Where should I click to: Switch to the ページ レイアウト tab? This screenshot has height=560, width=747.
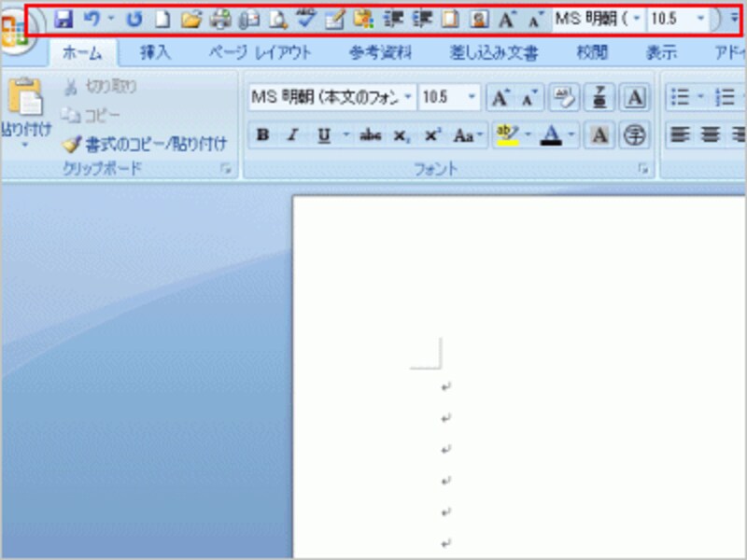(261, 52)
